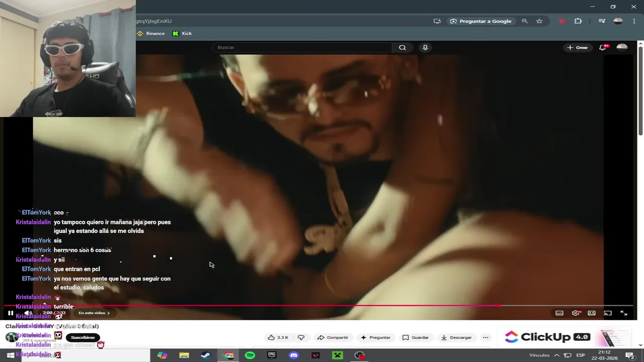Open Steam from the taskbar
644x362 pixels.
tap(206, 355)
